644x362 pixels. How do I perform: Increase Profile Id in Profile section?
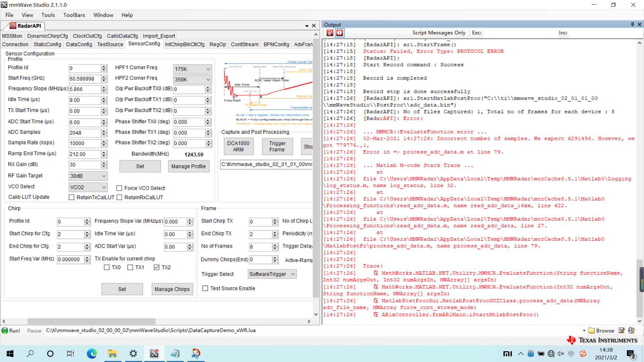point(104,66)
